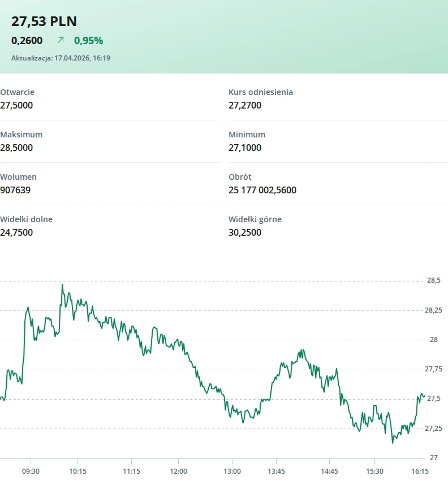This screenshot has height=489, width=448.
Task: Click the 09:30 time axis marker
Action: 31,471
